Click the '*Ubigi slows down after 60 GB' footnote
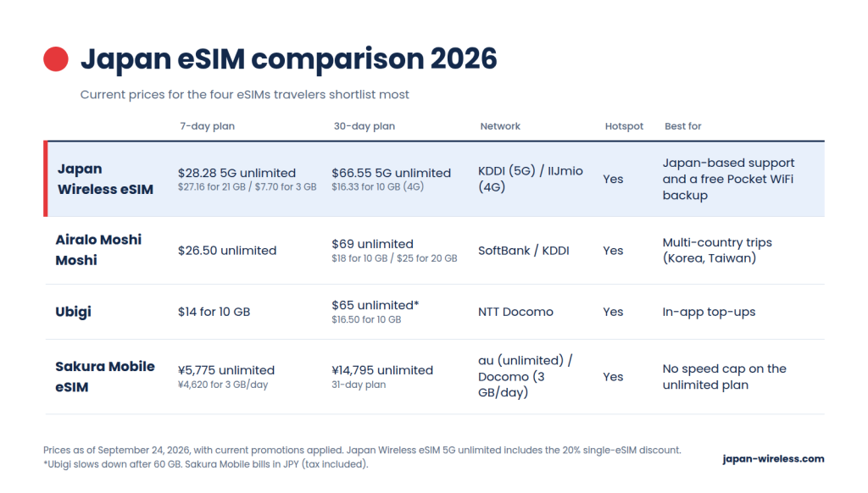Screen dimensions: 868x493 pyautogui.click(x=206, y=463)
